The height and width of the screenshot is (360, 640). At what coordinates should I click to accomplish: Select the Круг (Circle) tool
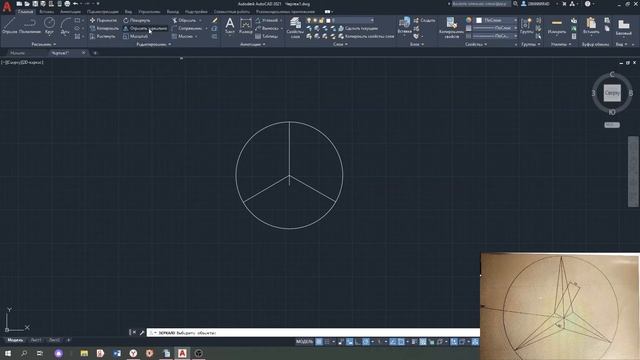[x=49, y=25]
